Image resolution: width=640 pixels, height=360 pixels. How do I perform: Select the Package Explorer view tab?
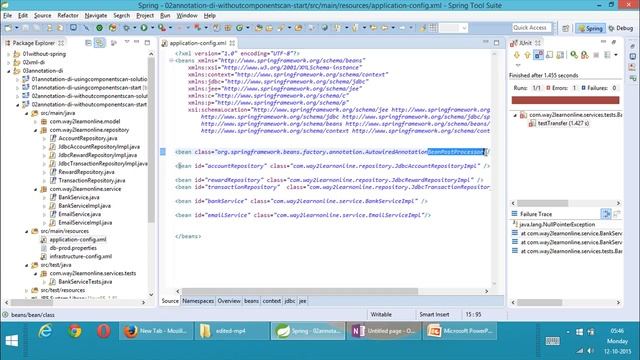point(33,43)
